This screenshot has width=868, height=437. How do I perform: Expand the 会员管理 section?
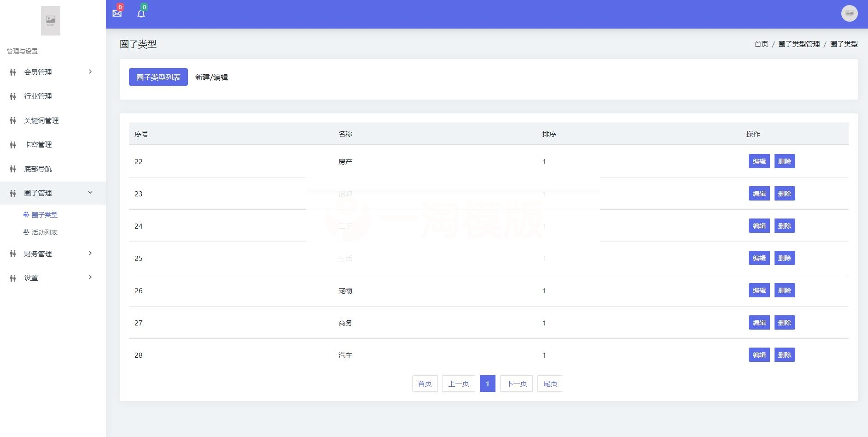point(90,72)
